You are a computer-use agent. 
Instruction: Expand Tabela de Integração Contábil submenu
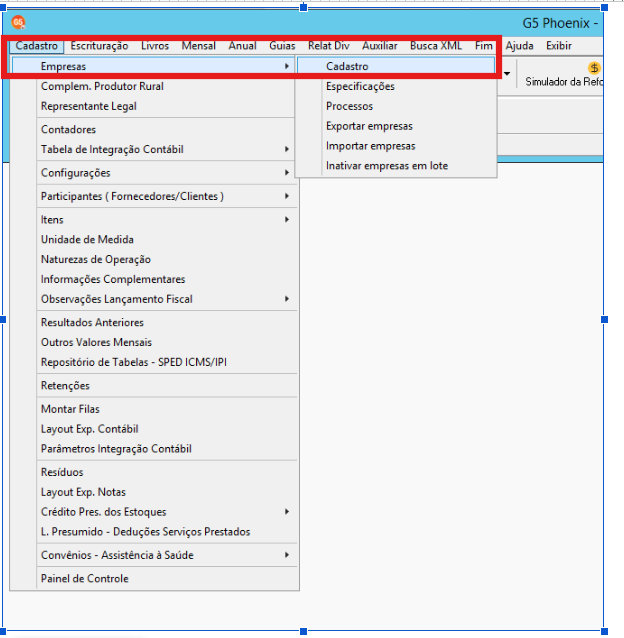pos(153,149)
